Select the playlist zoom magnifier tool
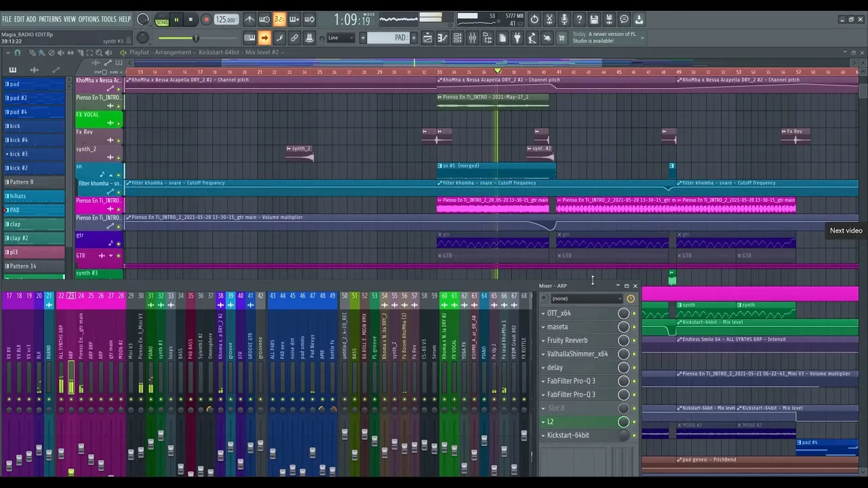This screenshot has height=488, width=868. tap(98, 52)
